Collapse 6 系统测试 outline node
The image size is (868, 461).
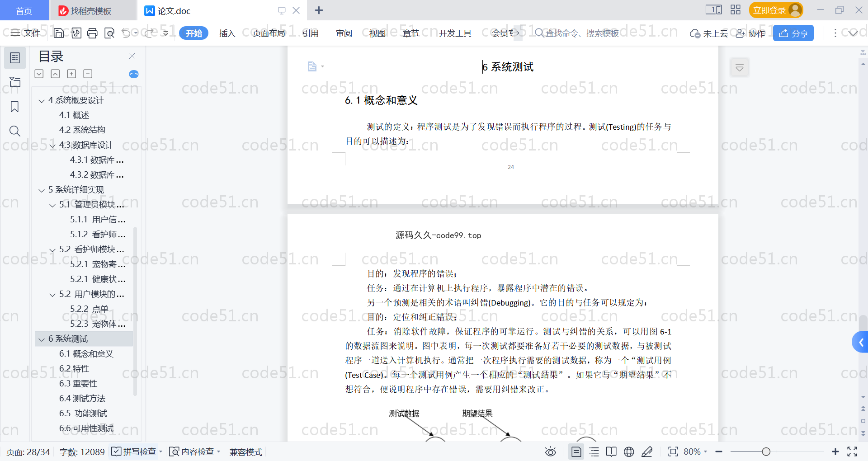[x=42, y=339]
